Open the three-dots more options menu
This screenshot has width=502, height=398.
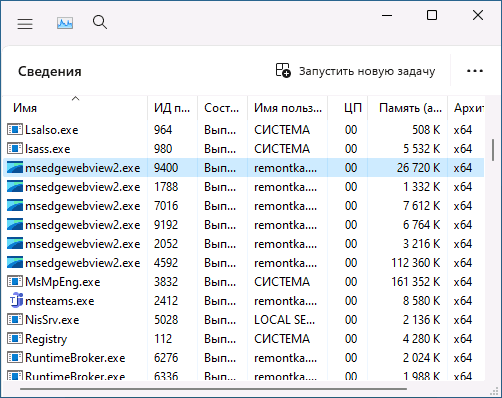tap(475, 71)
